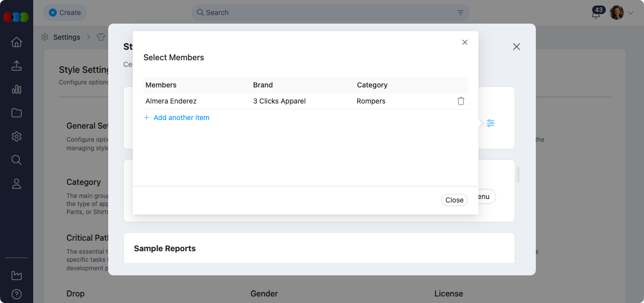This screenshot has width=644, height=303.
Task: Close the Select Members dialog with X
Action: [x=465, y=42]
